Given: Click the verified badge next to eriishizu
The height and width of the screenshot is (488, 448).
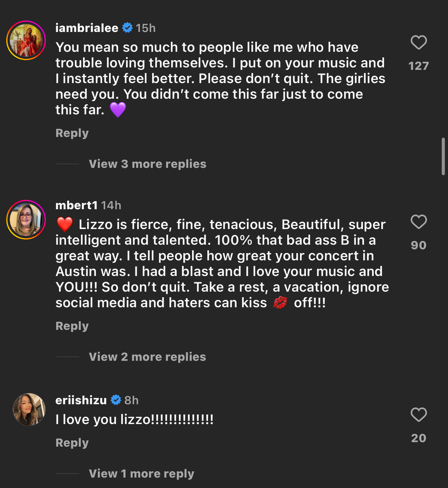Looking at the screenshot, I should click(x=116, y=400).
